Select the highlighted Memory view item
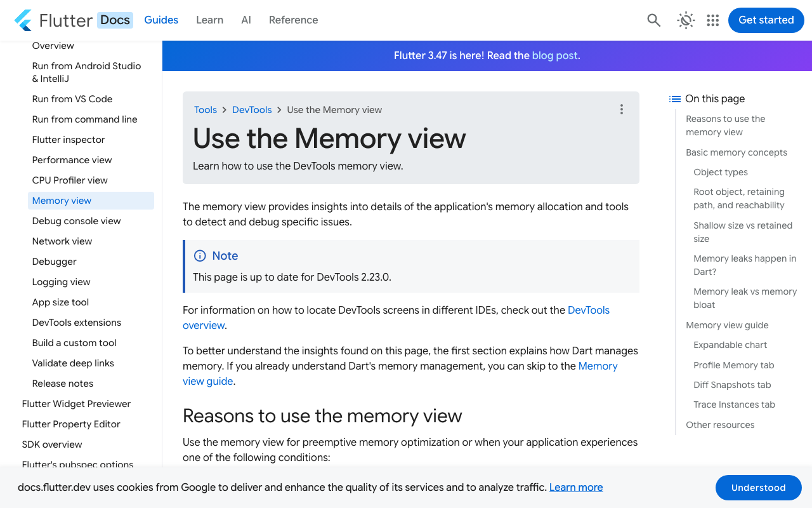The image size is (812, 508). point(91,201)
